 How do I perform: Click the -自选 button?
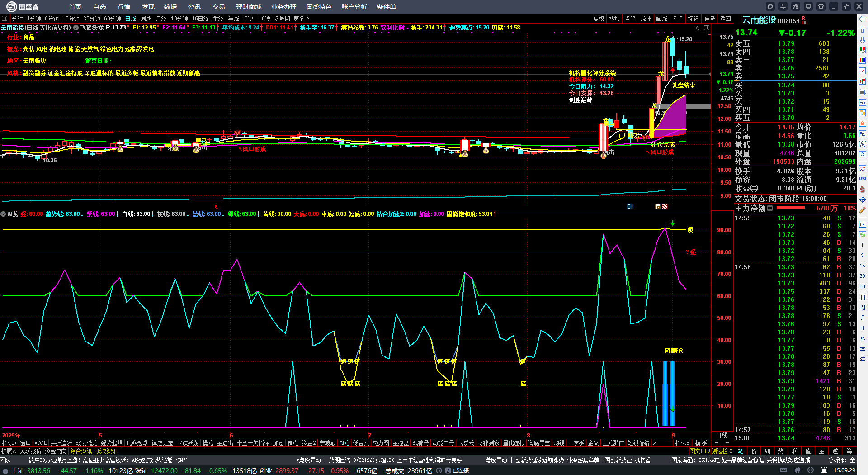709,19
